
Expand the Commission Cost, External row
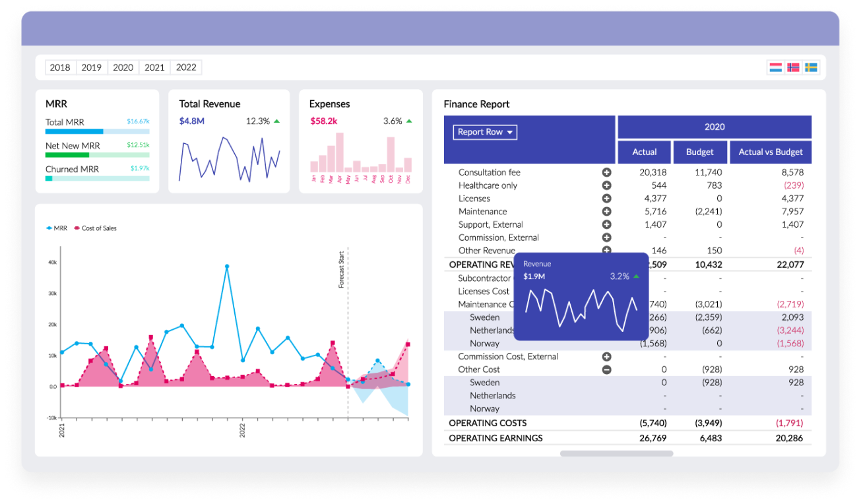tap(606, 356)
